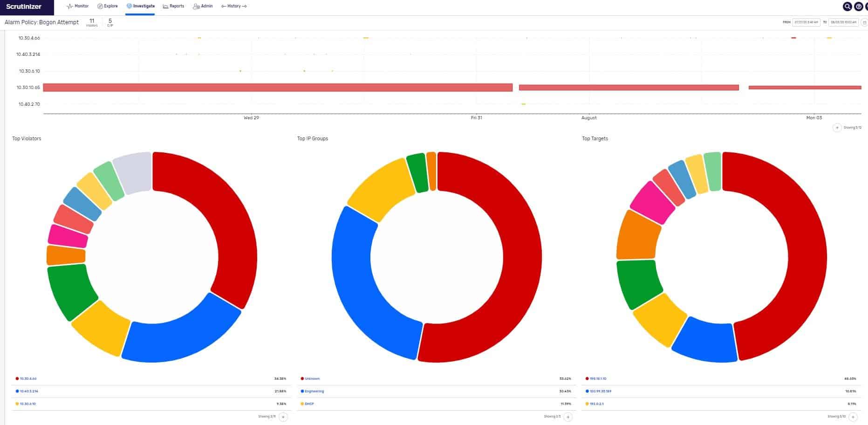Select the Investigate tab
The height and width of the screenshot is (425, 868).
click(x=140, y=7)
